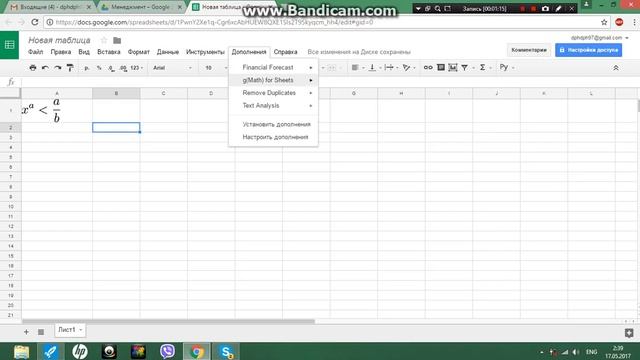640x360 pixels.
Task: Click the document title Новая таблица
Action: [59, 40]
